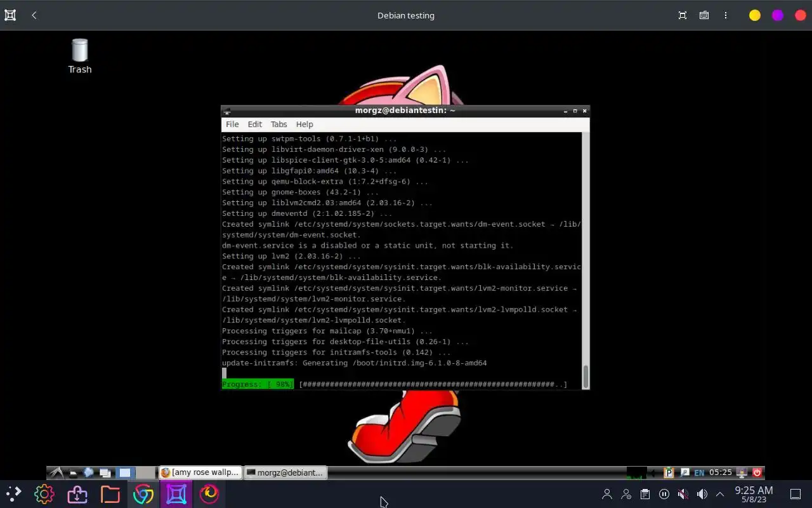
Task: Open the audio volume tray icon
Action: point(702,494)
